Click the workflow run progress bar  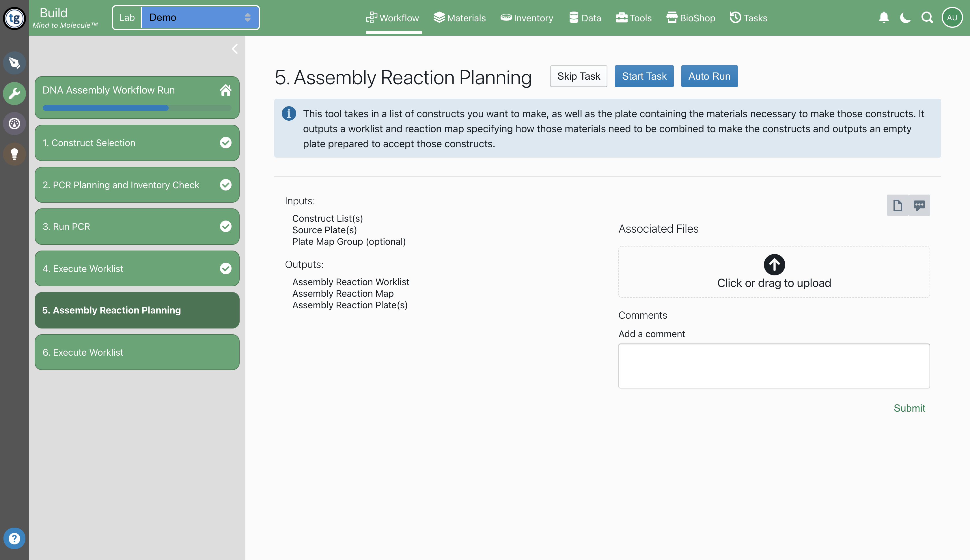coord(137,108)
